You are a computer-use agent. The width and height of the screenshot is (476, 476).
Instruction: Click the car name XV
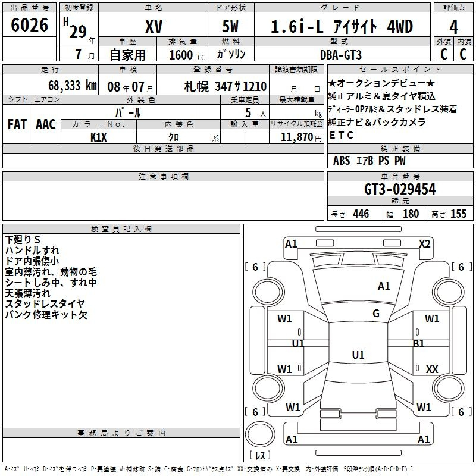pyautogui.click(x=155, y=27)
